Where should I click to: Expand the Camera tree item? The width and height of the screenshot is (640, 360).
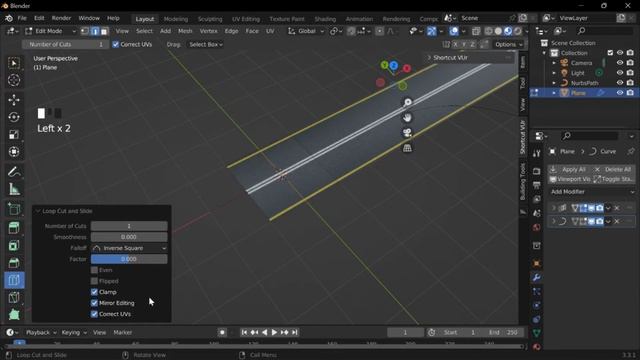(554, 63)
